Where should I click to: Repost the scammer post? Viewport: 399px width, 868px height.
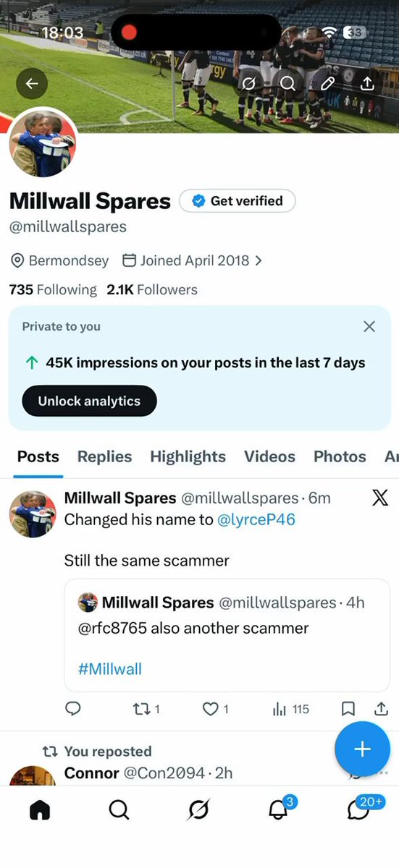coord(146,710)
